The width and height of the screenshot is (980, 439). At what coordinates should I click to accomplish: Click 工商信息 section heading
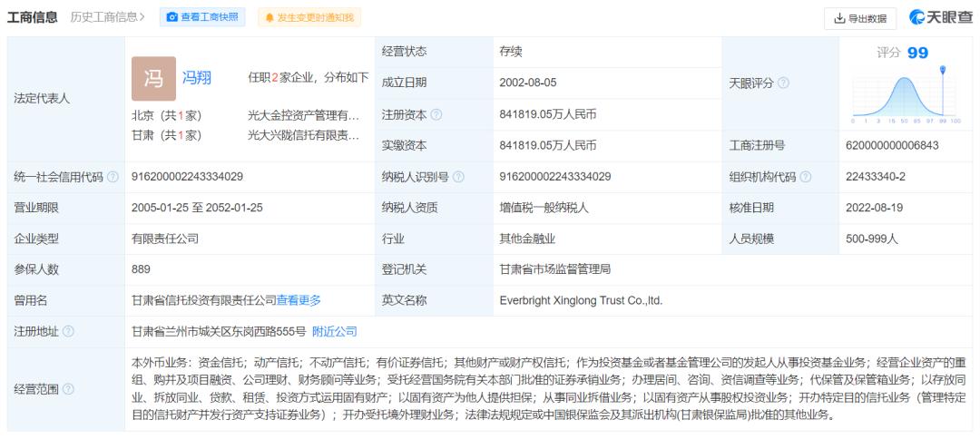tap(33, 17)
